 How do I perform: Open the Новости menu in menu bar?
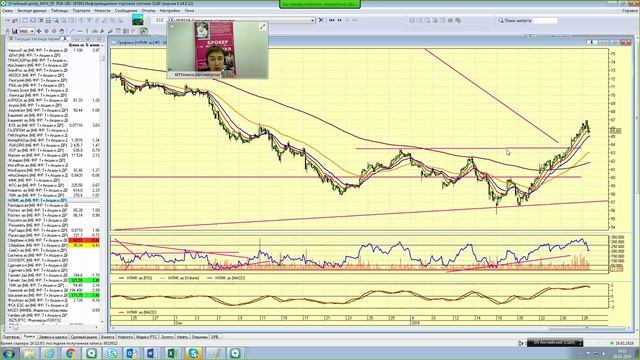tap(102, 11)
